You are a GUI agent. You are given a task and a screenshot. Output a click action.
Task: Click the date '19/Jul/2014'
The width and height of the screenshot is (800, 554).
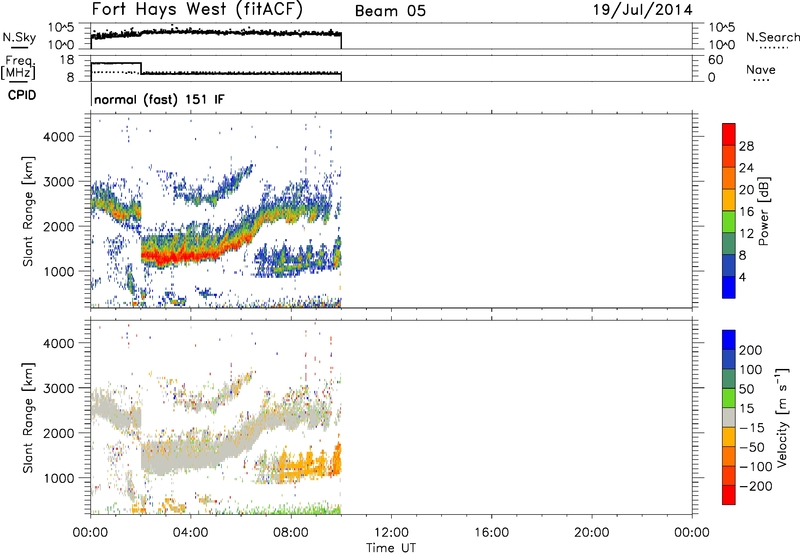point(642,10)
